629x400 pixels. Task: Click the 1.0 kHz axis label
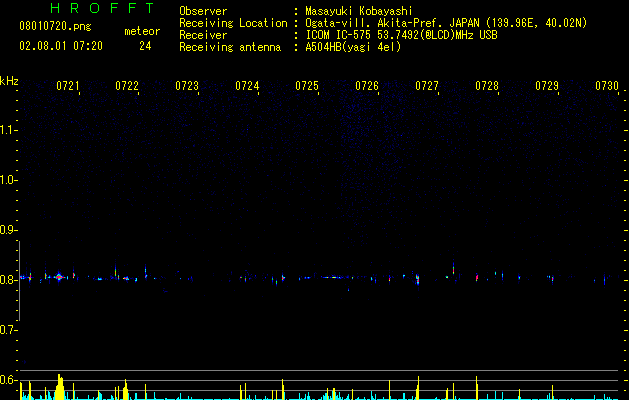point(8,180)
